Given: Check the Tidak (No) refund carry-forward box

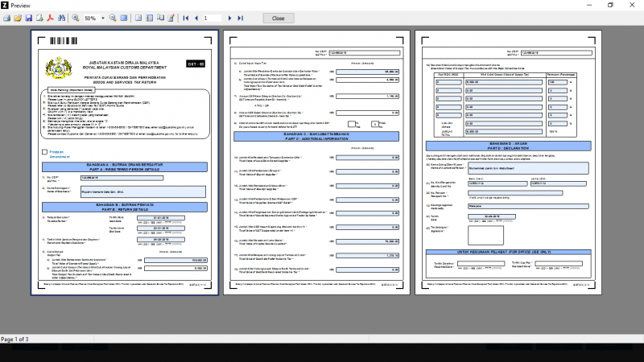Looking at the screenshot, I should [x=376, y=123].
